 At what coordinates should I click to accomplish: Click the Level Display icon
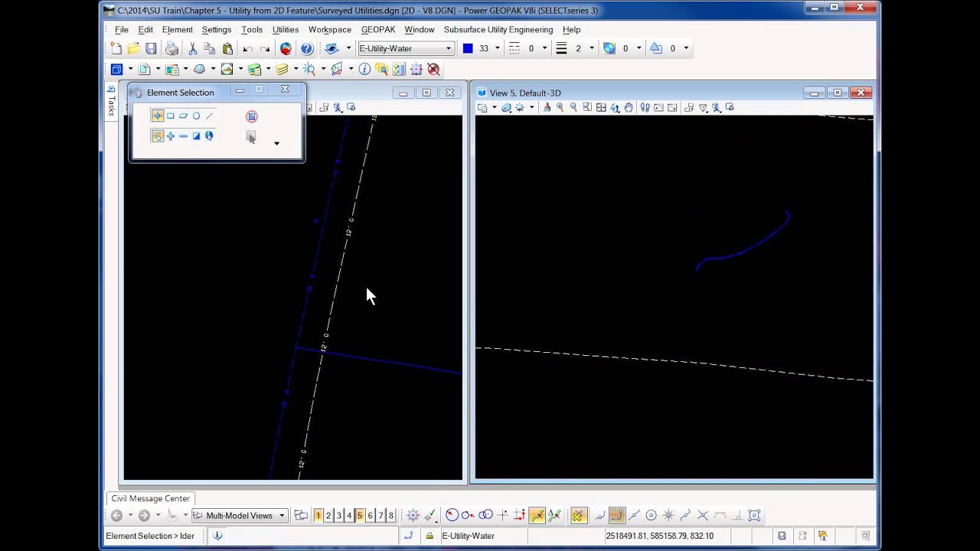coord(283,69)
